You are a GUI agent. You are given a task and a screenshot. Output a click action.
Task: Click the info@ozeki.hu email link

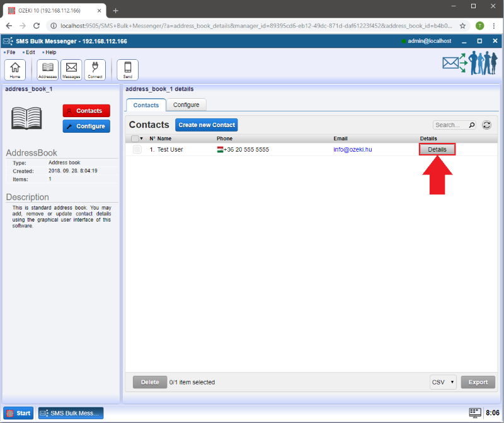point(353,150)
